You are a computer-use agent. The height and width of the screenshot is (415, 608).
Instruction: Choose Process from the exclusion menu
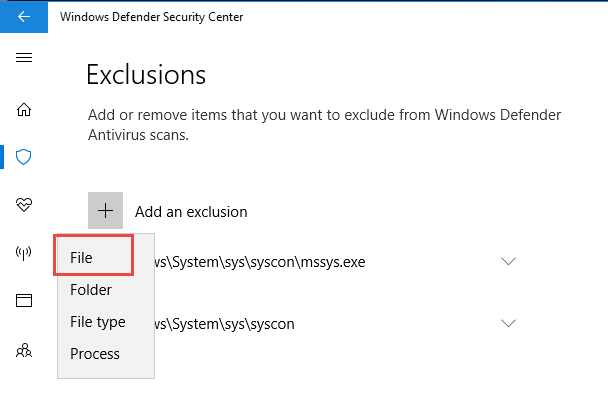[x=95, y=354]
